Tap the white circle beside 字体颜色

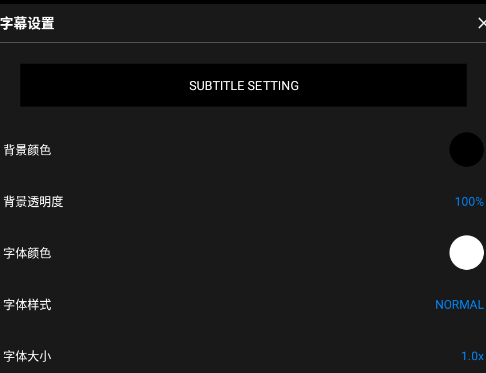(466, 253)
